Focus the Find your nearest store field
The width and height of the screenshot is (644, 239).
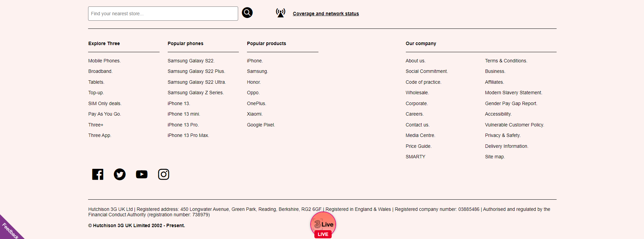pyautogui.click(x=163, y=14)
